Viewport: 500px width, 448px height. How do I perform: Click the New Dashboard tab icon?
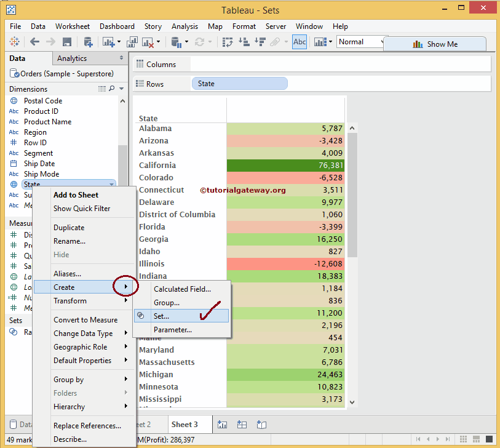[242, 425]
